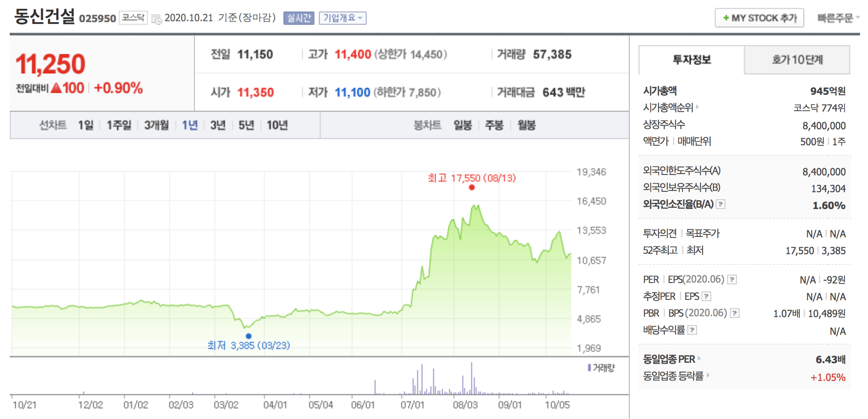868x419 pixels.
Task: Click the 액면가 label
Action: click(656, 141)
